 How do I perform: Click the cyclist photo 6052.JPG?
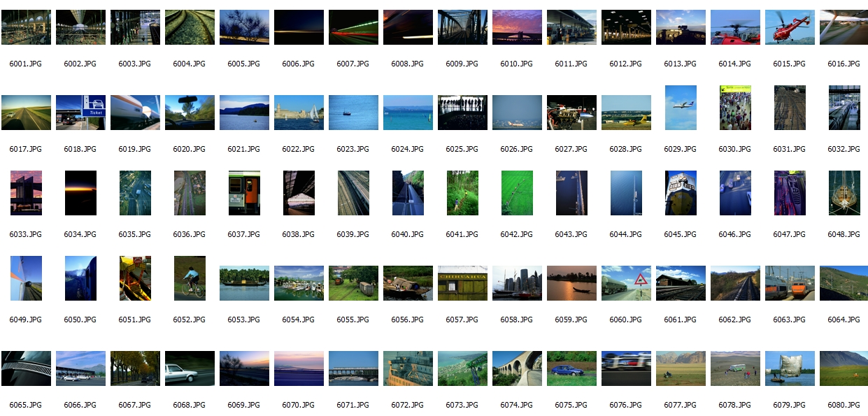point(190,278)
